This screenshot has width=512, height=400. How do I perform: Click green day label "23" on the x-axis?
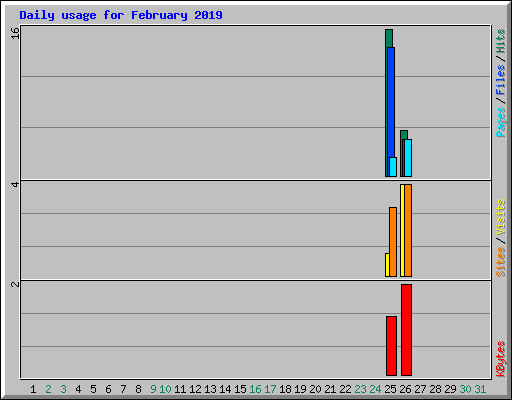[x=360, y=389]
